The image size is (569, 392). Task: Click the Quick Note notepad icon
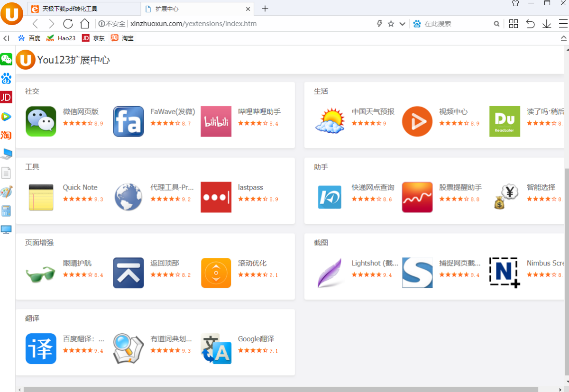tap(41, 197)
